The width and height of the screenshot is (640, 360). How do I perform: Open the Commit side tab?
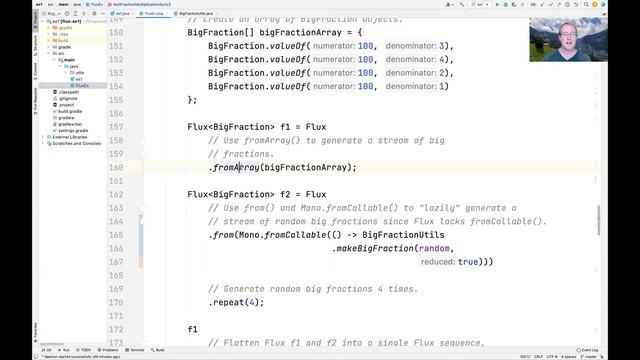36,71
